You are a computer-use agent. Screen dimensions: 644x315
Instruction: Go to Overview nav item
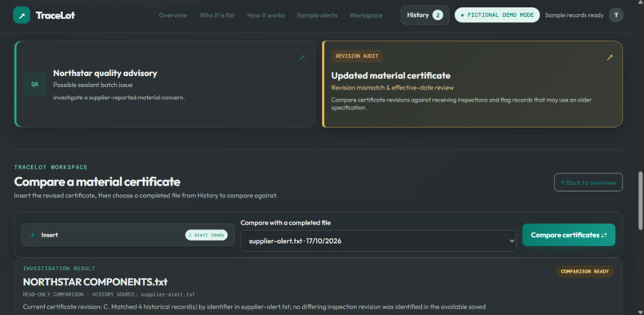pos(173,15)
